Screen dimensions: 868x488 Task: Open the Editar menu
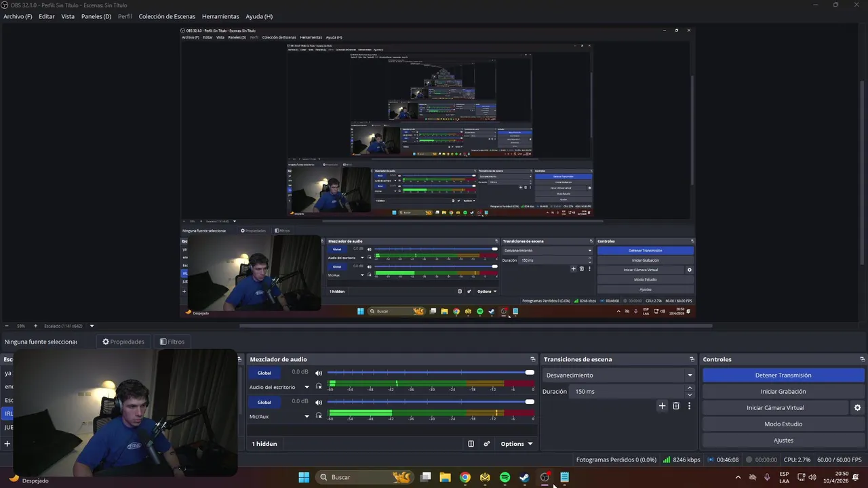pyautogui.click(x=47, y=16)
